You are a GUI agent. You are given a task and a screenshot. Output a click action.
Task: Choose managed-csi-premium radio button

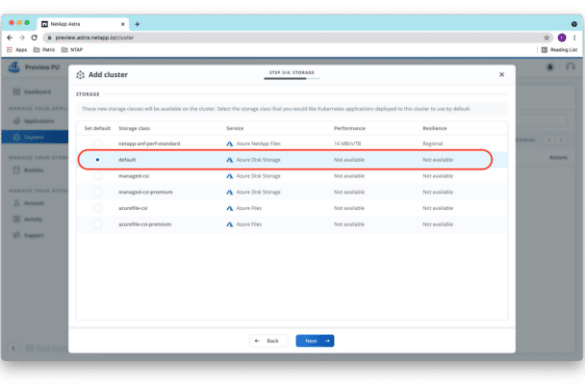coord(97,192)
